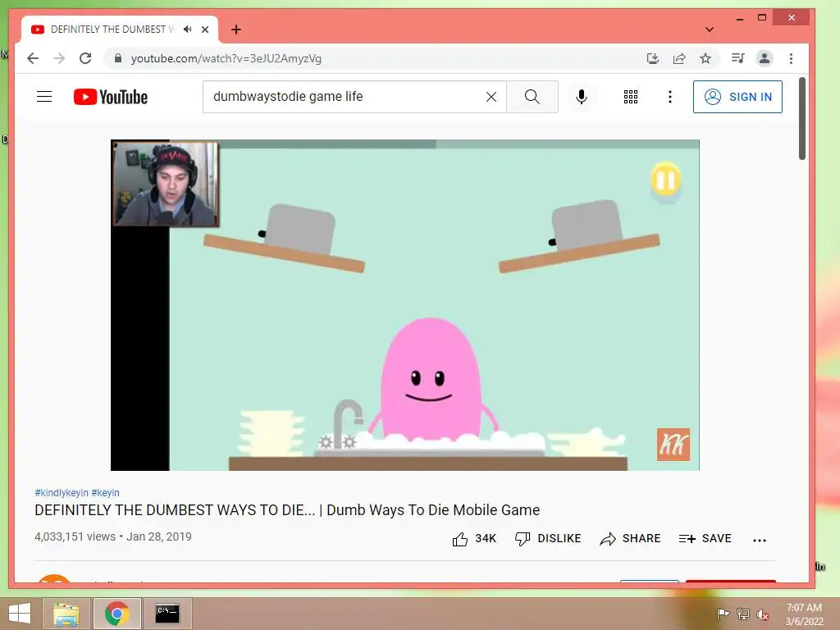Click the browser forward arrow
This screenshot has width=840, height=630.
point(59,58)
